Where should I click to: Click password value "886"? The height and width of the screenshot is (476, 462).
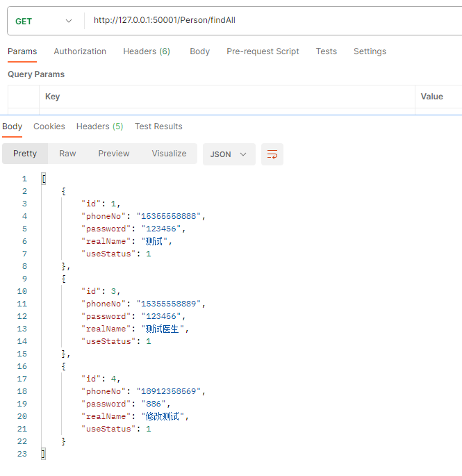click(x=154, y=404)
